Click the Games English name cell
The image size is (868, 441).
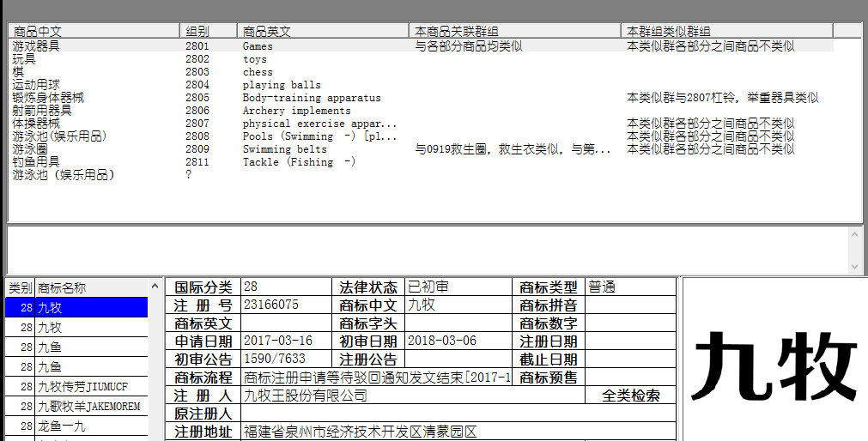coord(258,46)
